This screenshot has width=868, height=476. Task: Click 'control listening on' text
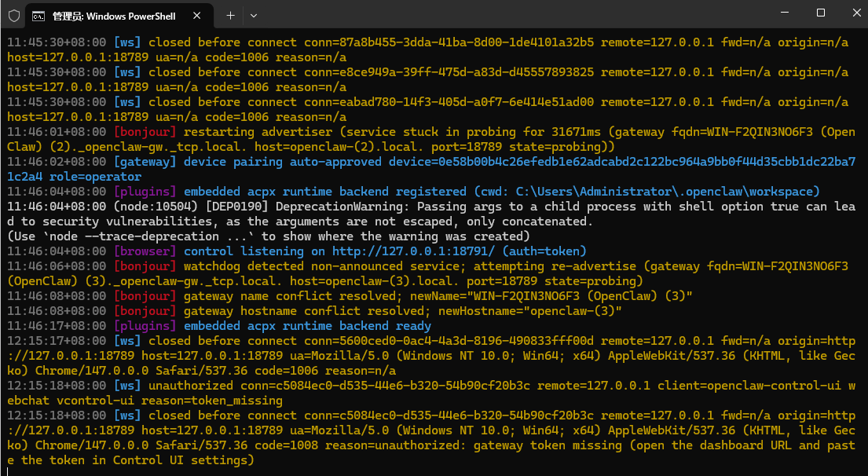[x=255, y=251]
